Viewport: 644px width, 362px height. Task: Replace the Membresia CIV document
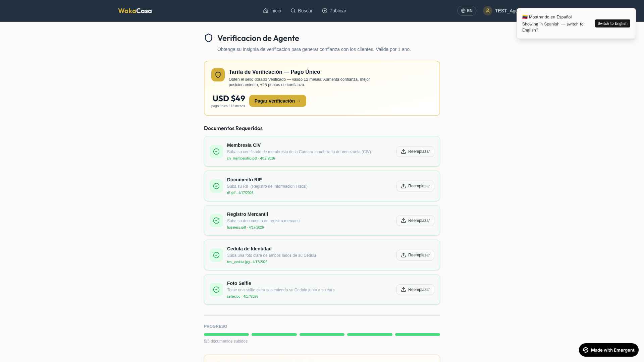pos(415,152)
